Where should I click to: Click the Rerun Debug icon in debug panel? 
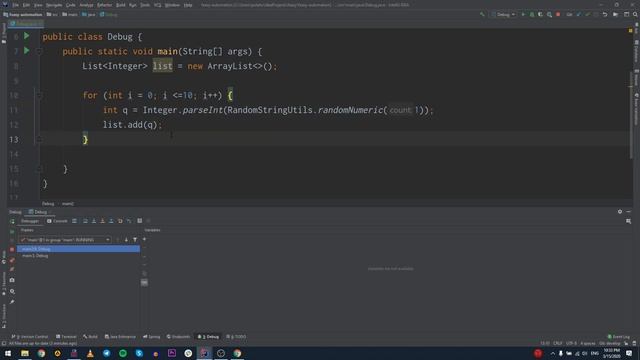point(12,222)
